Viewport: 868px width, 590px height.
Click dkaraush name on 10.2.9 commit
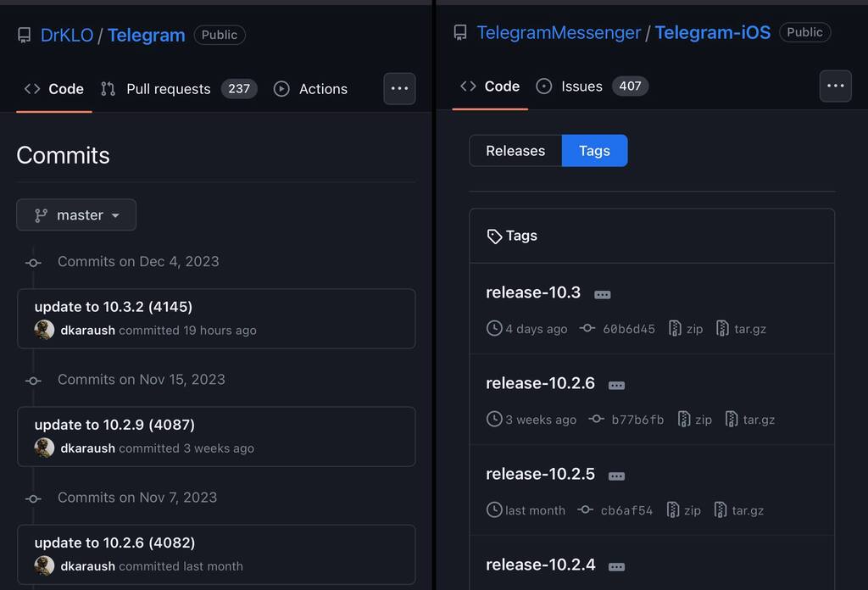pos(87,448)
